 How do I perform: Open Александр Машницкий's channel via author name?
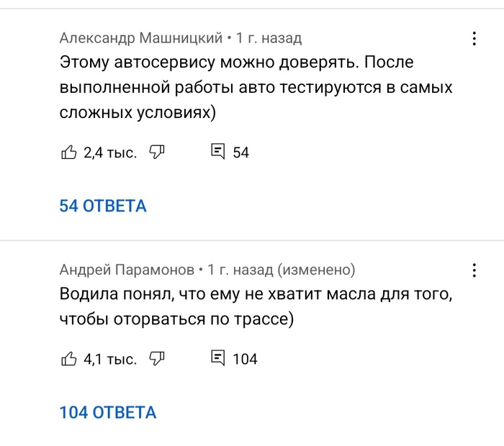[x=140, y=37]
